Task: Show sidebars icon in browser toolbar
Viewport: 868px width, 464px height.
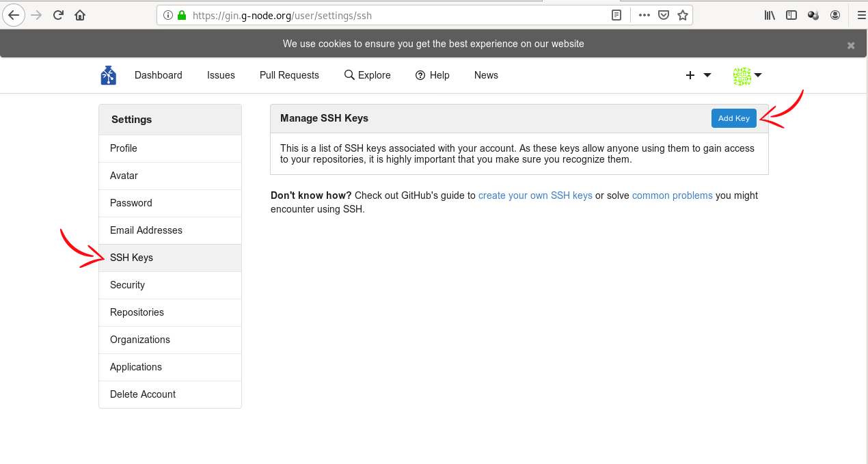Action: pyautogui.click(x=791, y=15)
